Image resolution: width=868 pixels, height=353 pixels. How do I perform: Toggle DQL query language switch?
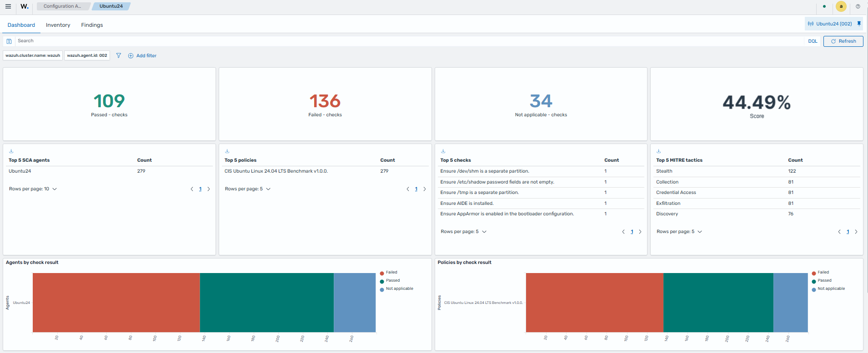tap(813, 41)
